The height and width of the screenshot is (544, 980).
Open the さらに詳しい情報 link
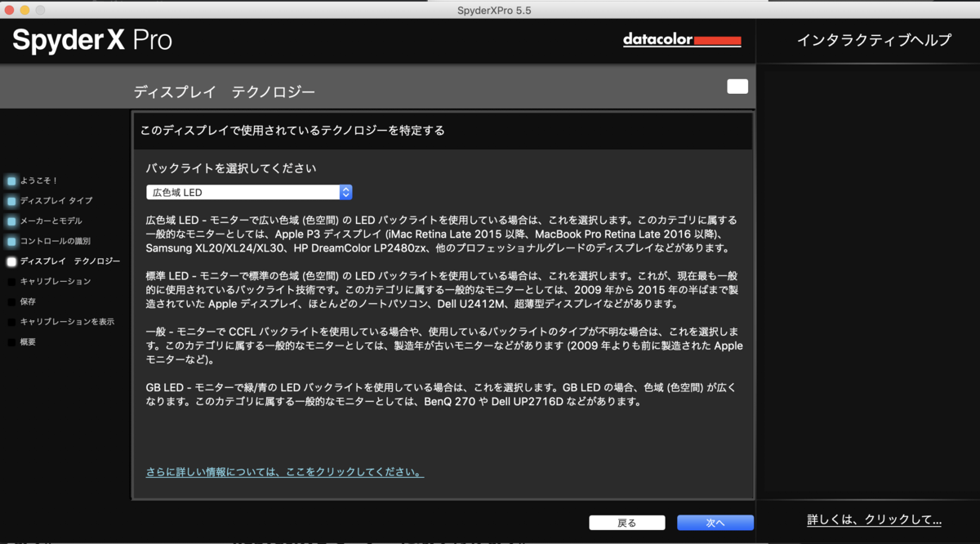point(284,471)
